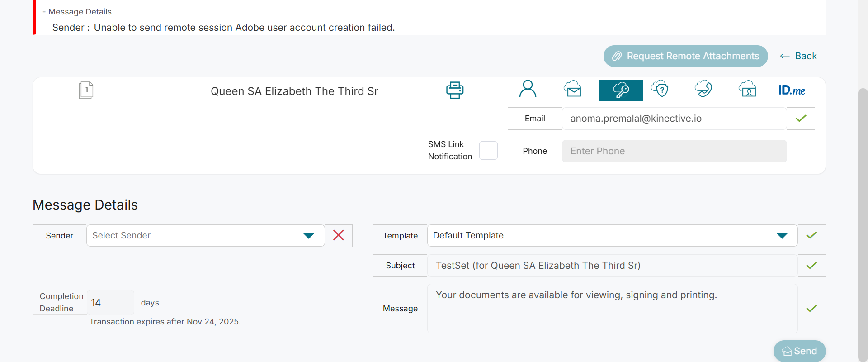Select the cloud phone authentication icon
This screenshot has width=868, height=362.
(x=703, y=89)
